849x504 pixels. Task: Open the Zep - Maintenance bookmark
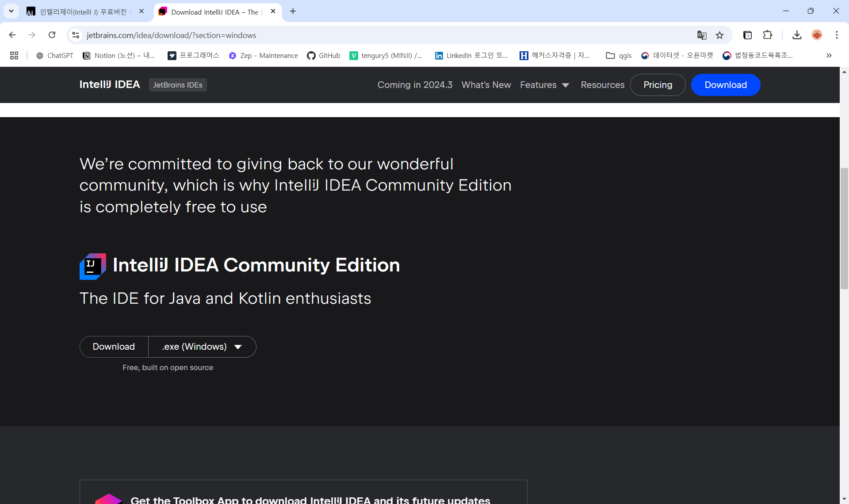pos(263,55)
